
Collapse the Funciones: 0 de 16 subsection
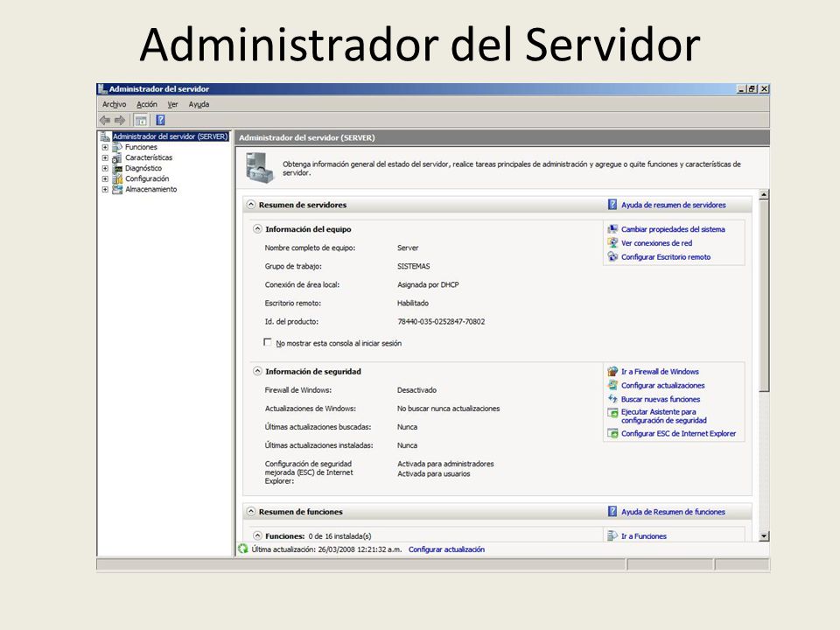click(257, 535)
